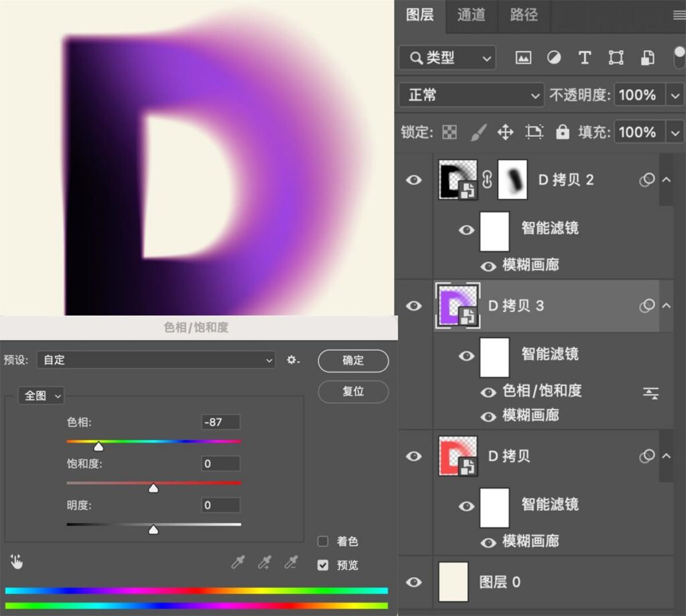The height and width of the screenshot is (616, 686).
Task: Hide 模糊画廊 filter under D 拷贝 2
Action: [488, 266]
